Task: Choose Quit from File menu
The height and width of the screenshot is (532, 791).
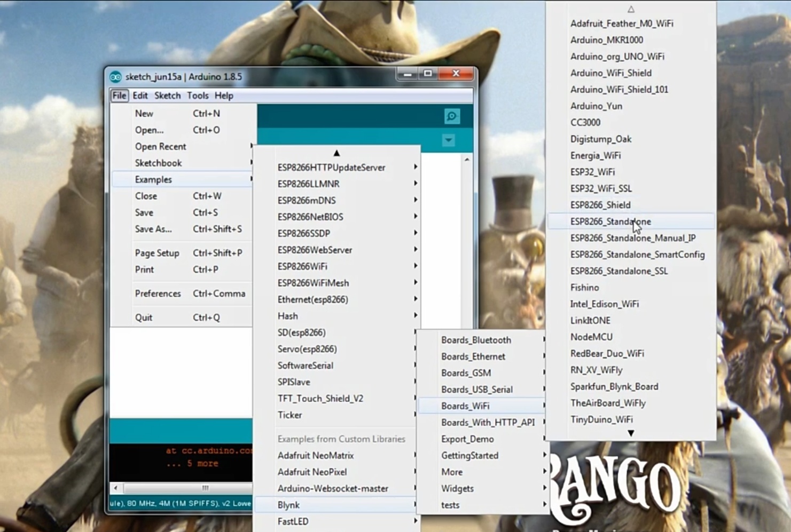Action: point(182,317)
